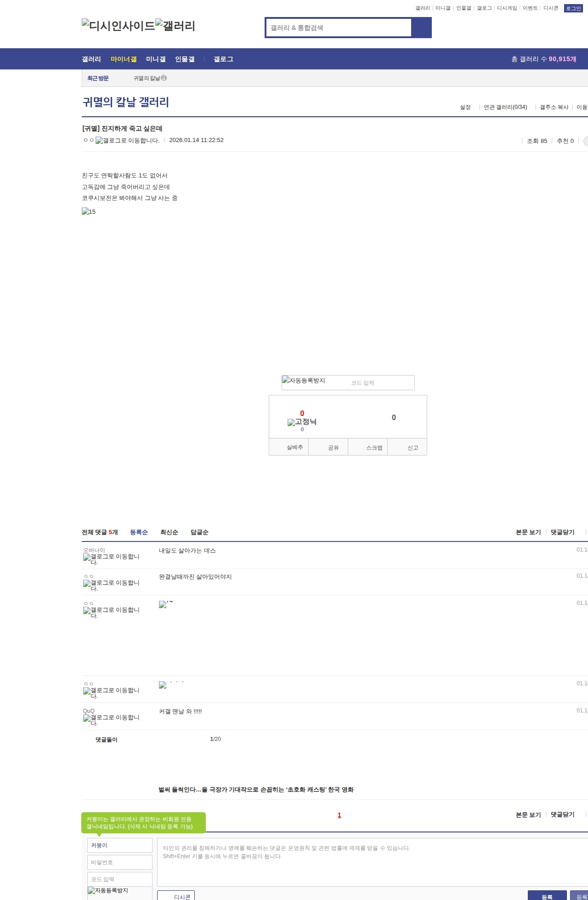Image resolution: width=588 pixels, height=900 pixels.
Task: Click the 고정닉 upvote icon
Action: (x=302, y=422)
